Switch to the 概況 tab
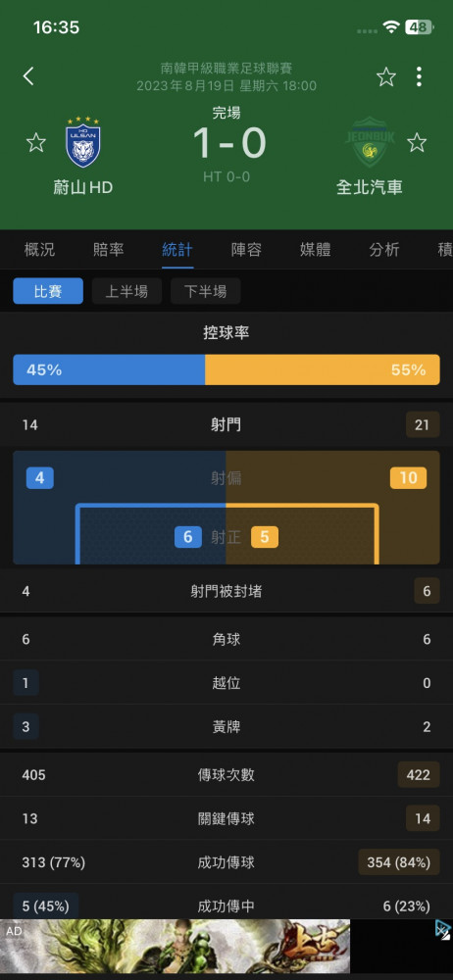453x980 pixels. (x=39, y=250)
